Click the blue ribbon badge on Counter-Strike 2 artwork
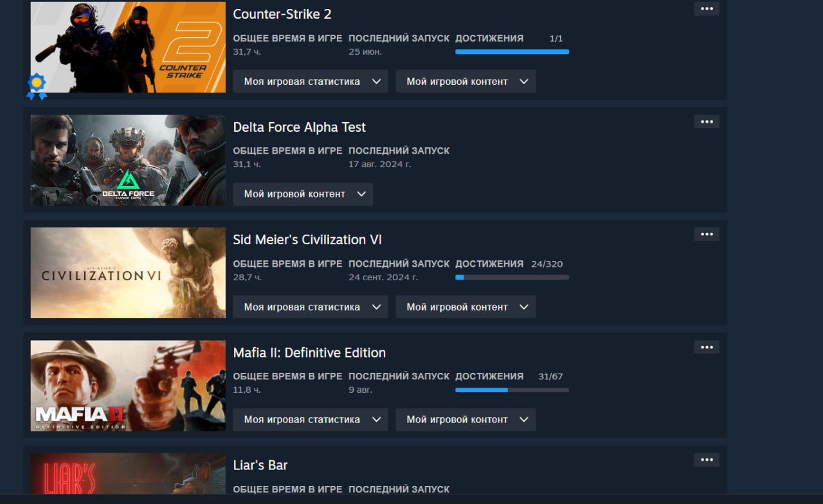The image size is (823, 504). (37, 86)
